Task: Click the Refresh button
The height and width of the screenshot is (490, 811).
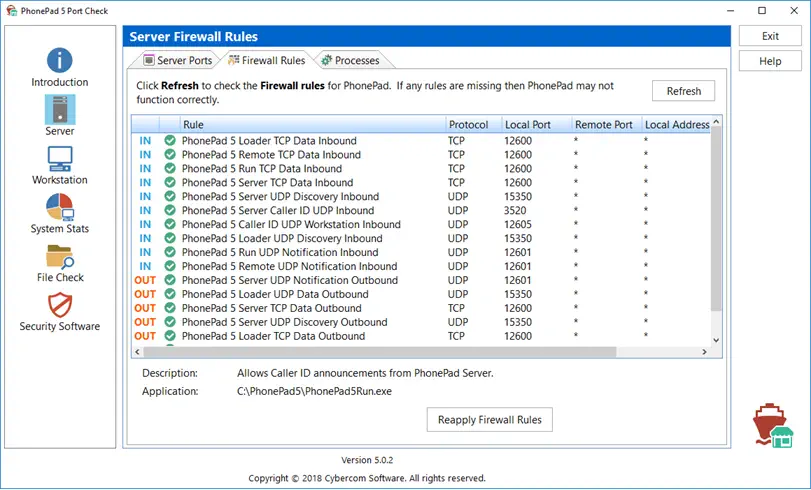Action: 683,91
